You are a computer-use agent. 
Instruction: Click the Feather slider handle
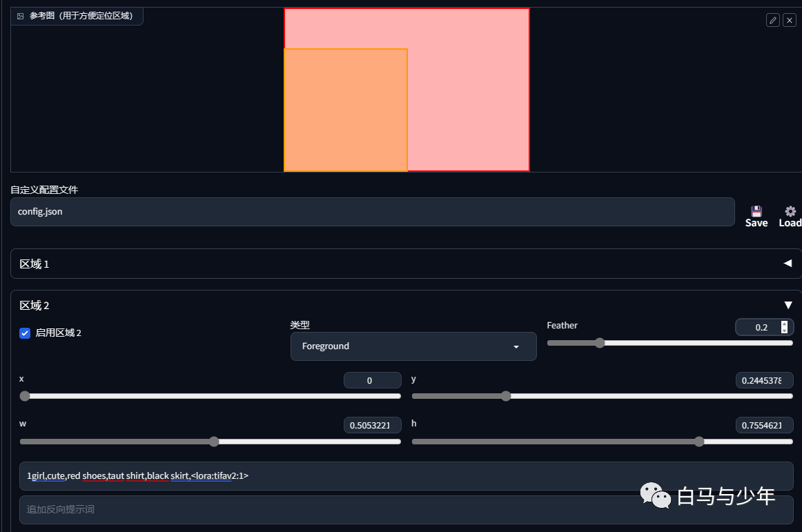click(600, 343)
